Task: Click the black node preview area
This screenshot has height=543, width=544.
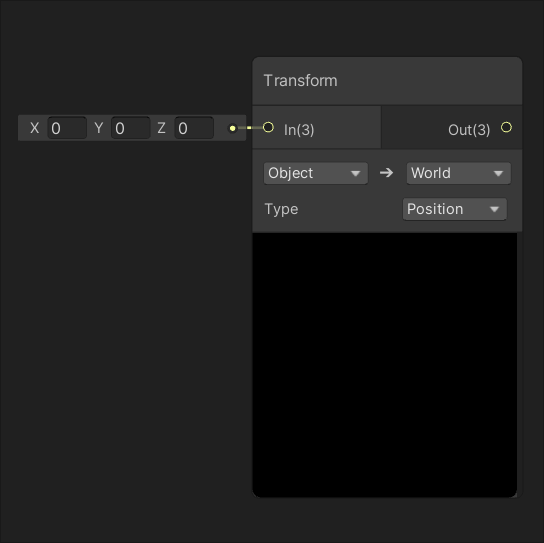Action: (385, 365)
